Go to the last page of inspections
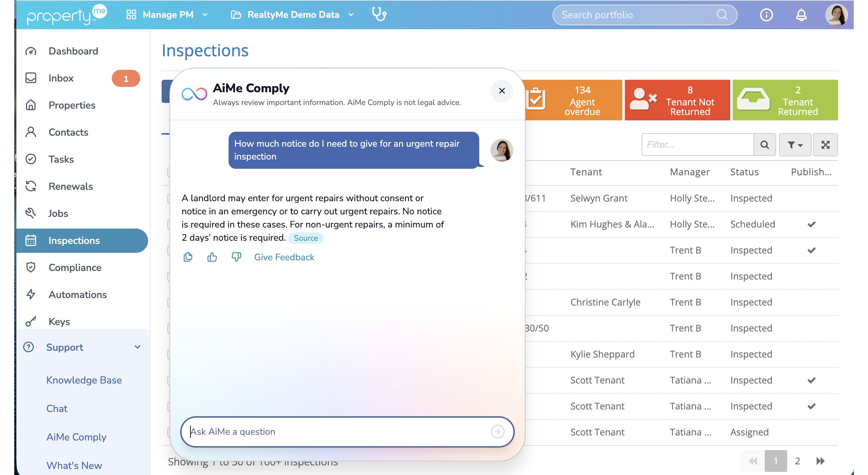Viewport: 868px width, 475px height. pyautogui.click(x=820, y=461)
